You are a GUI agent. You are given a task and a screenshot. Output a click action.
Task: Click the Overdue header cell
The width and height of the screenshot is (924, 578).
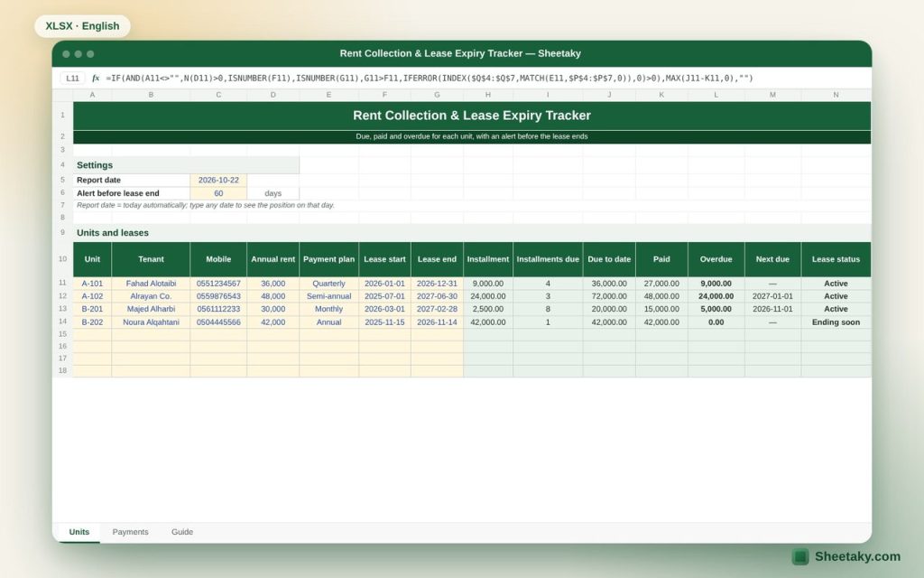(716, 259)
